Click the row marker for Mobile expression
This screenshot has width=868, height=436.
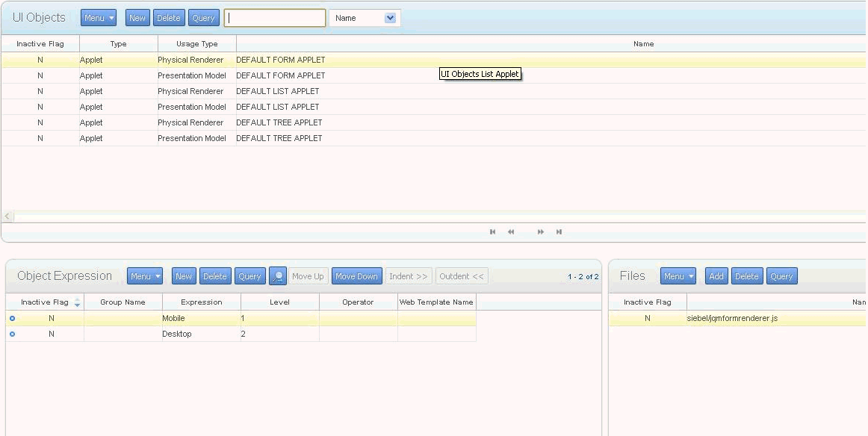coord(12,318)
